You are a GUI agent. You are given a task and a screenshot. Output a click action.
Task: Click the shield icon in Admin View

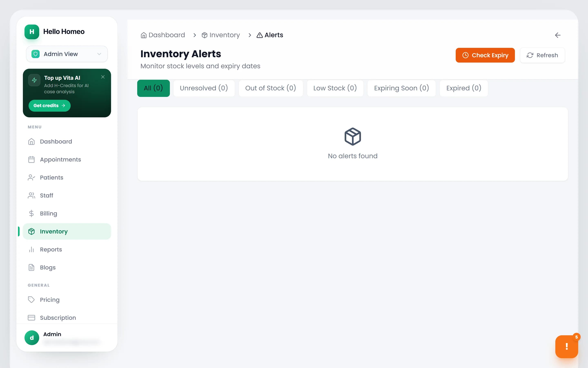pyautogui.click(x=36, y=54)
